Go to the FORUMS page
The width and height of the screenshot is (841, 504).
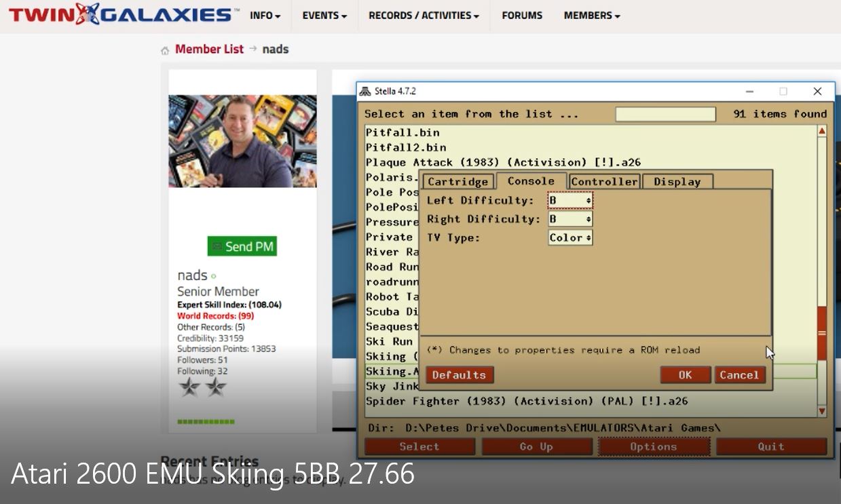[x=522, y=16]
